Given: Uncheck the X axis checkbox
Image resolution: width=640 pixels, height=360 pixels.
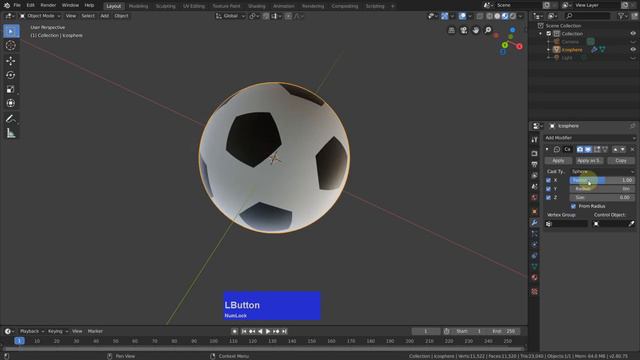Looking at the screenshot, I should tap(549, 180).
